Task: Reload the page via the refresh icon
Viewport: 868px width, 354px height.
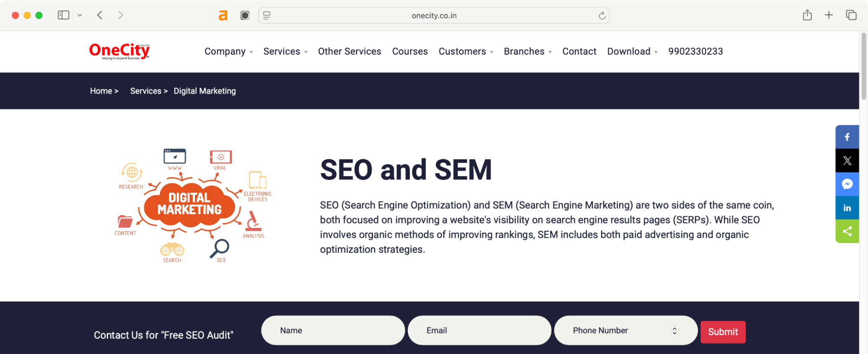Action: (601, 15)
